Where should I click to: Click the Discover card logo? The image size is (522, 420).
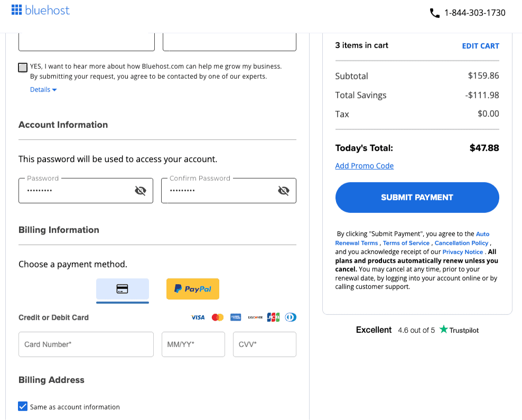coord(255,318)
